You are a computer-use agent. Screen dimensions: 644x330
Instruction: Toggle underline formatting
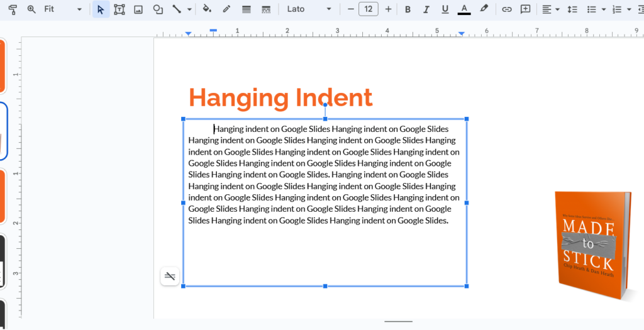(x=445, y=9)
